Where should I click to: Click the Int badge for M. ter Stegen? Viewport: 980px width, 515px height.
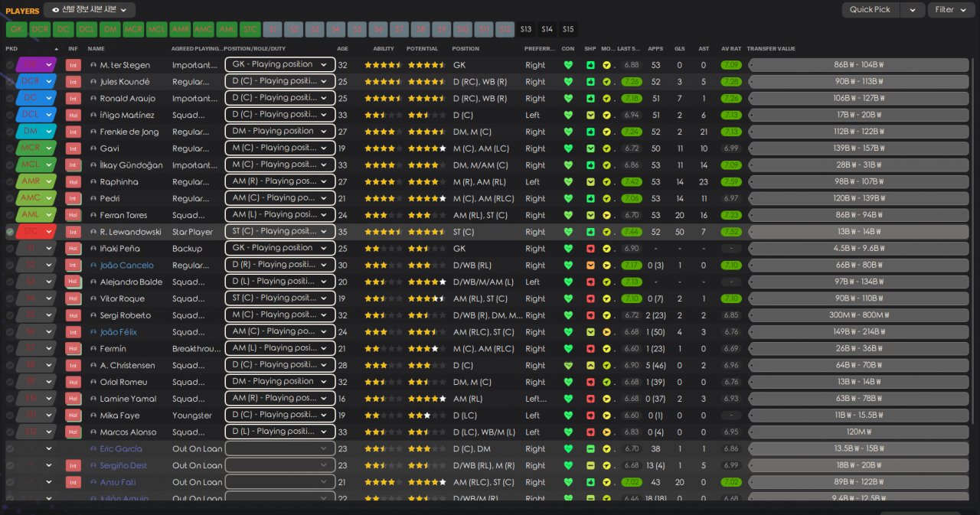73,65
